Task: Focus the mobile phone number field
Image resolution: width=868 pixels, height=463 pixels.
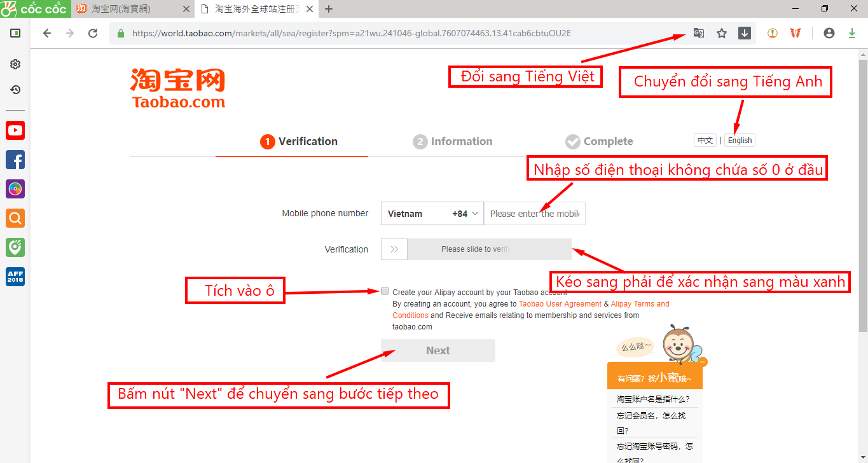Action: [x=535, y=214]
